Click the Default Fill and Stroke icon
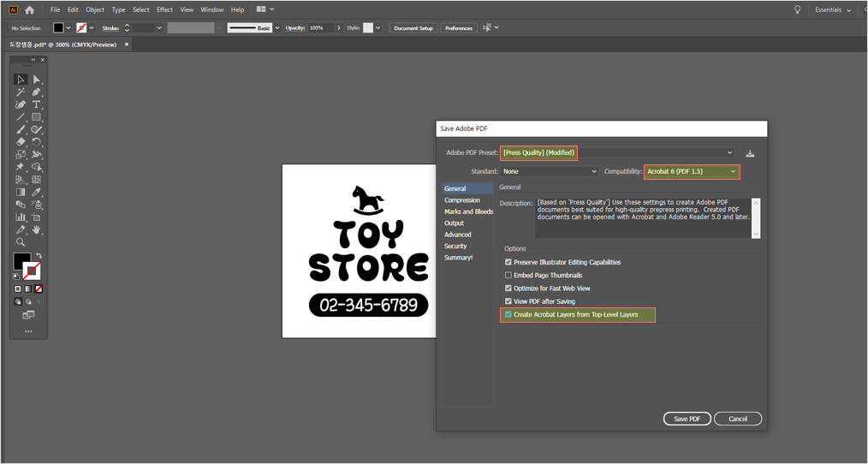The image size is (868, 464). click(x=16, y=276)
